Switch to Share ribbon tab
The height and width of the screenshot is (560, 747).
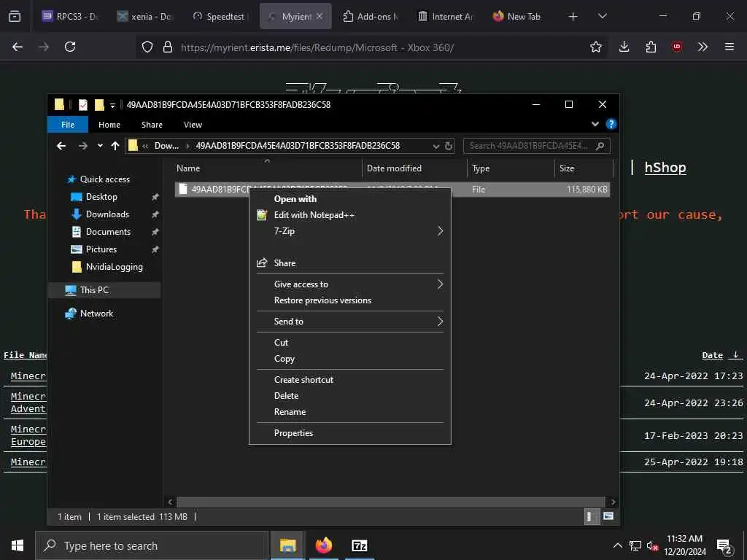152,124
